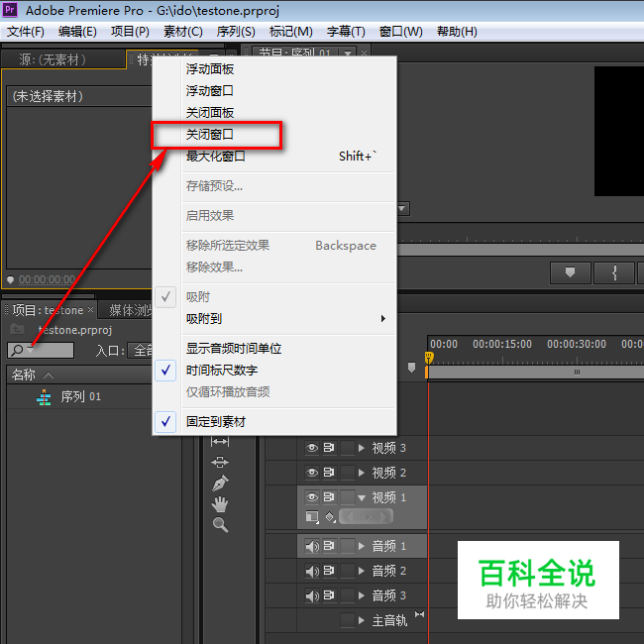This screenshot has width=644, height=644.
Task: Toggle track lock box on 视频 3
Action: point(348,447)
